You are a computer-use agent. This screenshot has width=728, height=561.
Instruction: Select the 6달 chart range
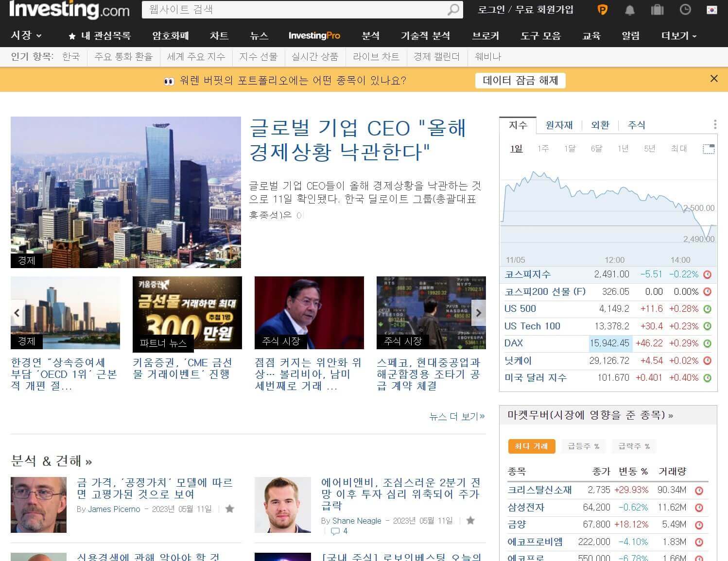coord(596,149)
